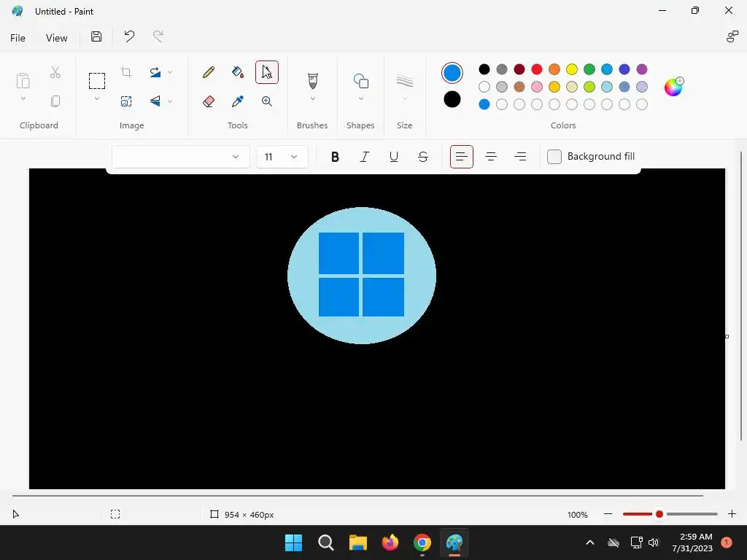Select the Color picker eyedropper tool

pyautogui.click(x=238, y=101)
